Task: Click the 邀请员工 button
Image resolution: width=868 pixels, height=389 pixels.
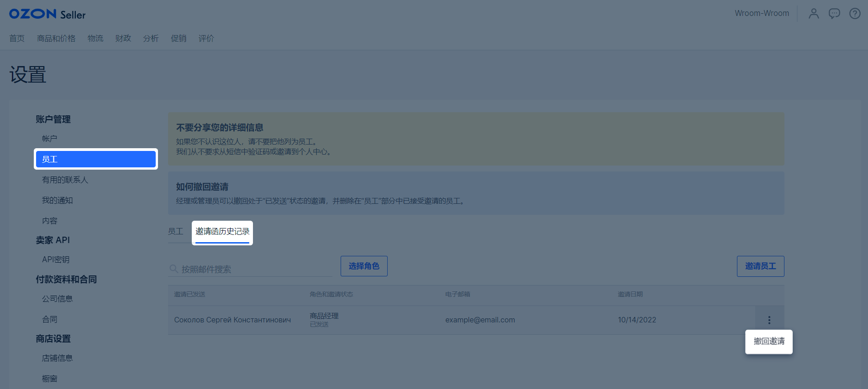Action: coord(760,266)
